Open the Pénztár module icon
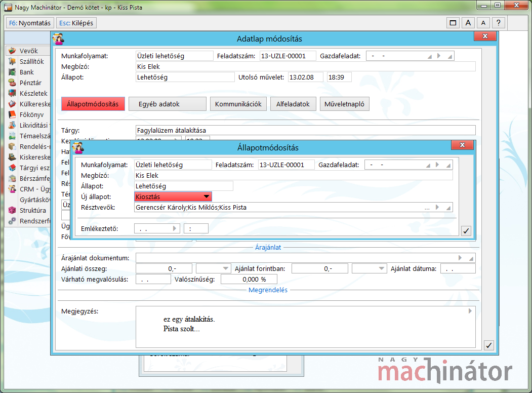 (x=12, y=83)
